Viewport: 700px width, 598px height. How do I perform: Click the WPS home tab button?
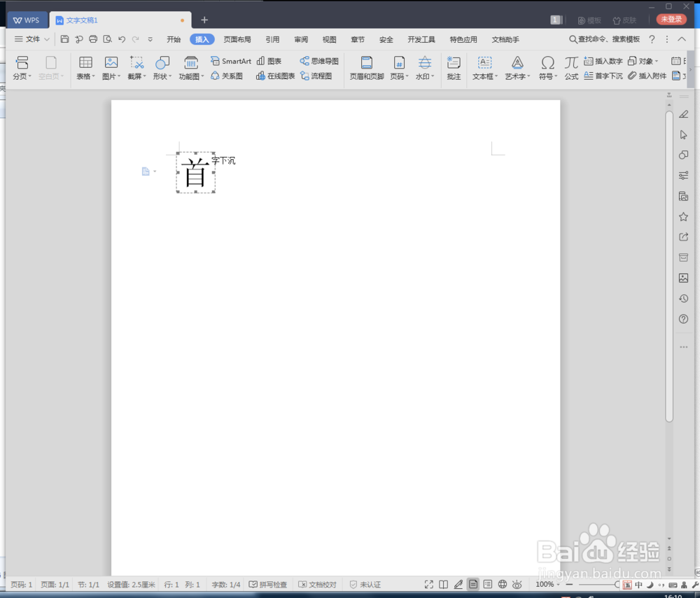(27, 20)
